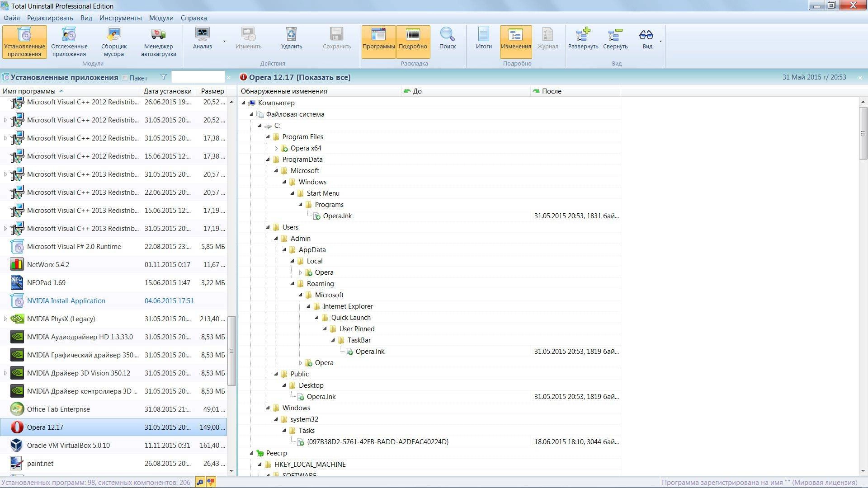Open Autorun manager (Менеджер автозагрузки)
This screenshot has width=868, height=488.
pos(158,42)
